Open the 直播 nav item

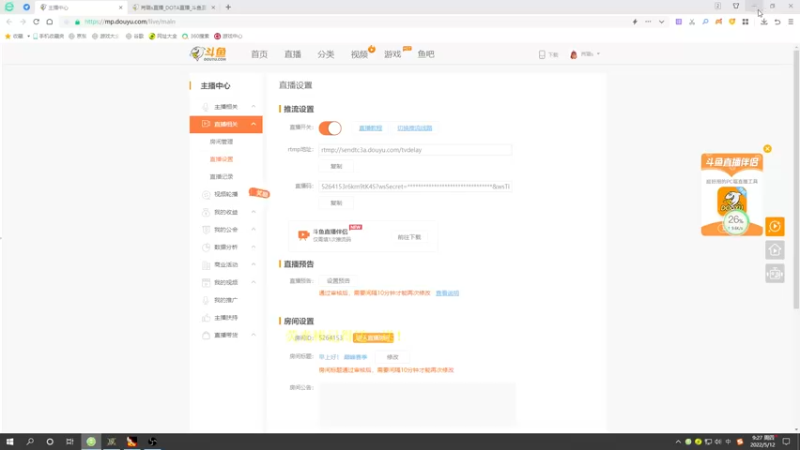[x=293, y=54]
